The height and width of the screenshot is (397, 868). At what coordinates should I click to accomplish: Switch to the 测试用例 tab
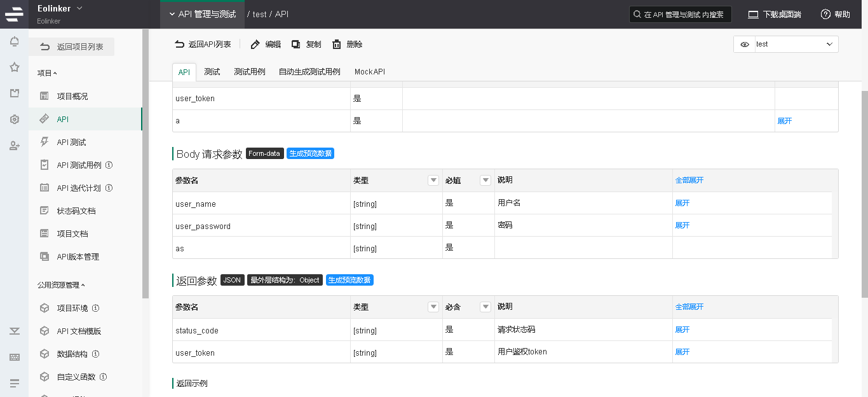[249, 72]
